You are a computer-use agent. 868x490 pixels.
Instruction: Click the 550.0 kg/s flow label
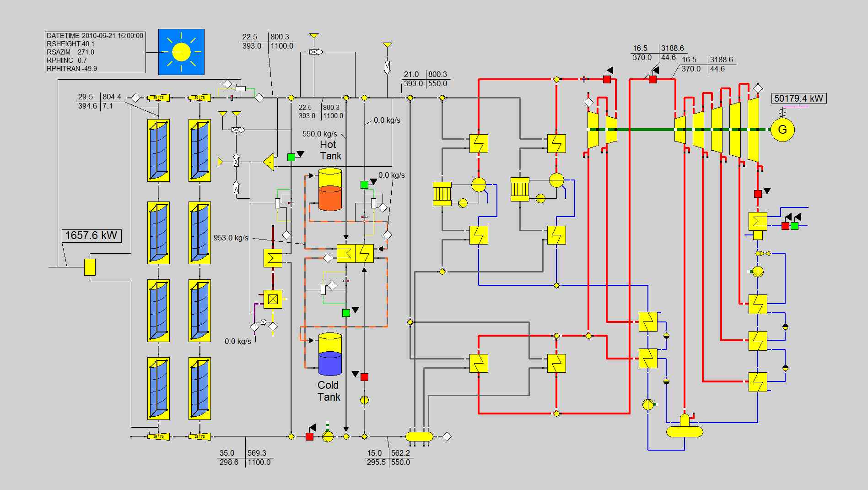320,134
